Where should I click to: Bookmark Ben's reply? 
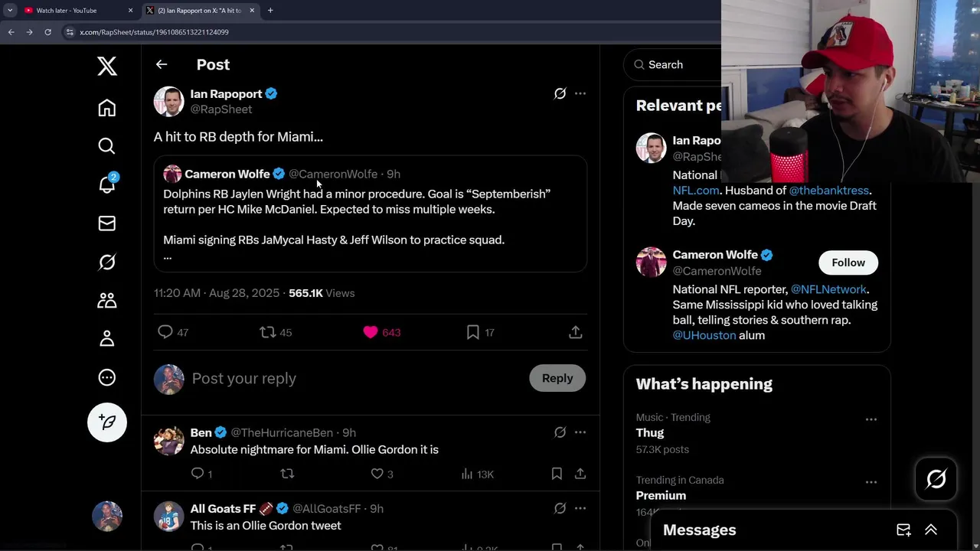pos(557,474)
